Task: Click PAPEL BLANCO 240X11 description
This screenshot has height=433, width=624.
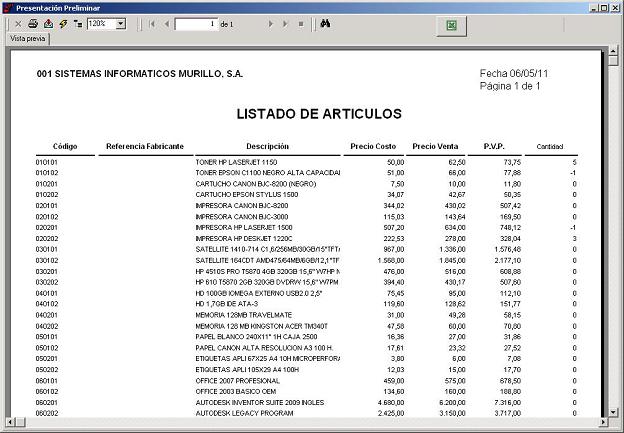Action: coord(256,337)
